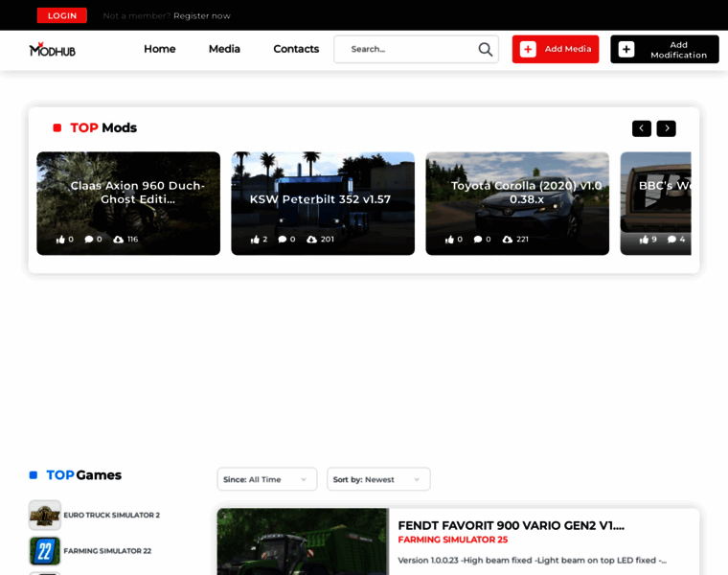Open the Media menu item

224,49
